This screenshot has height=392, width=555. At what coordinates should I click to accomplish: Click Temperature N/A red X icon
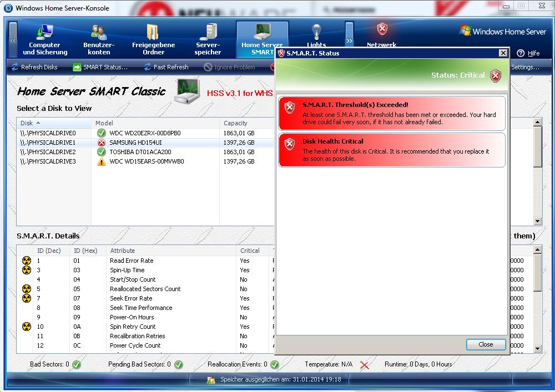[364, 365]
